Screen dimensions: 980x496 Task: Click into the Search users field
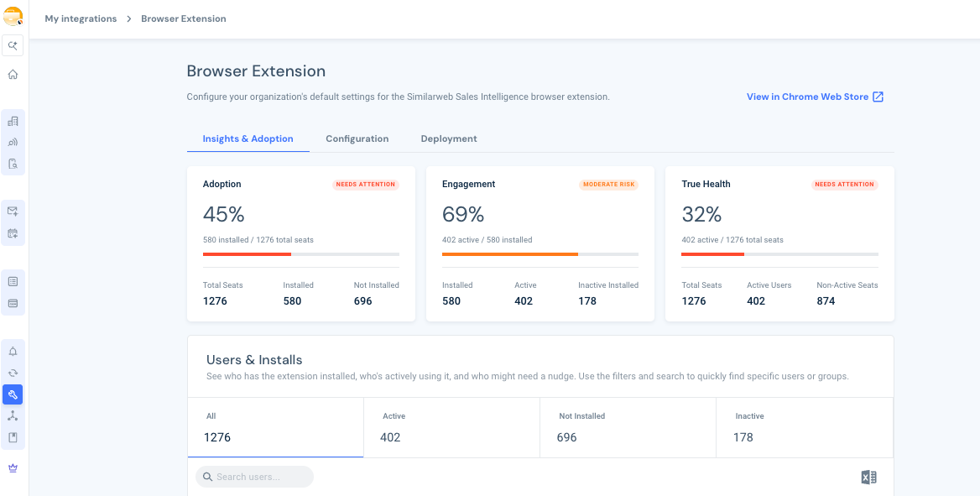(x=254, y=477)
